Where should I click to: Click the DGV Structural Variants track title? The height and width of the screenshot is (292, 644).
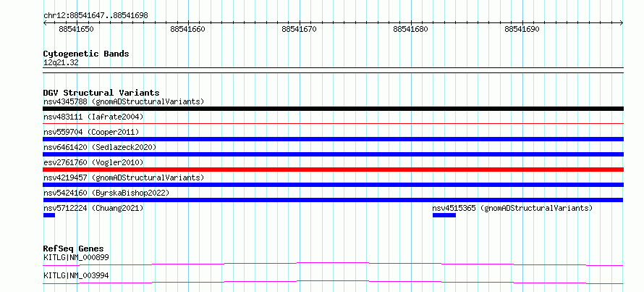(101, 93)
